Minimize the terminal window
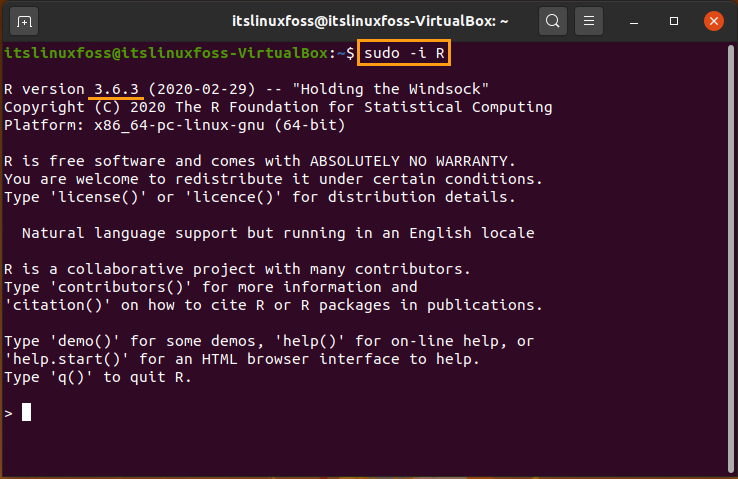This screenshot has width=738, height=479. tap(634, 22)
